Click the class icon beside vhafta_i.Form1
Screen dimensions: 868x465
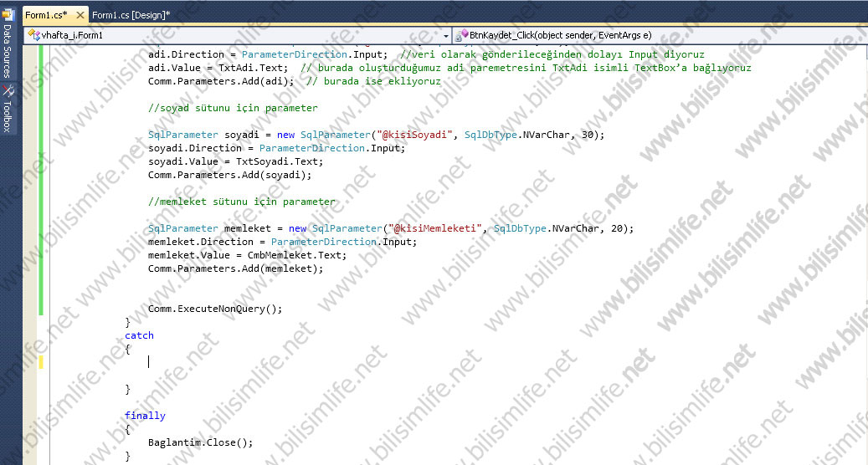coord(33,35)
